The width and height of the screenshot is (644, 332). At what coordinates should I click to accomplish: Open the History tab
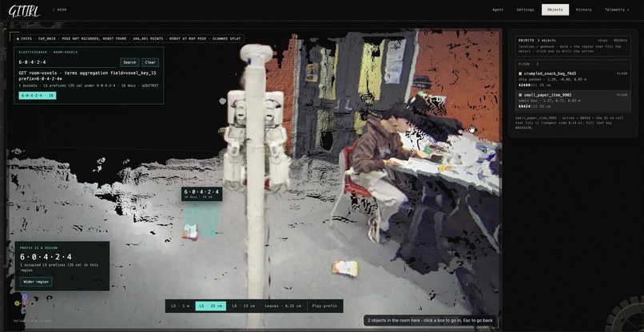(x=583, y=10)
